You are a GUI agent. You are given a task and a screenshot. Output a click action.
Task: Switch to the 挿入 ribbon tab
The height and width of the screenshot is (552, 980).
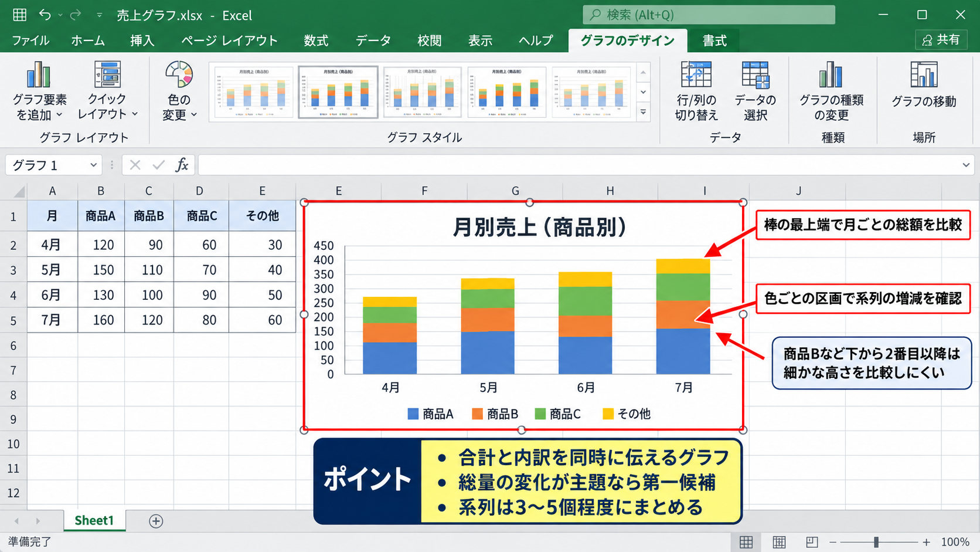tap(142, 40)
